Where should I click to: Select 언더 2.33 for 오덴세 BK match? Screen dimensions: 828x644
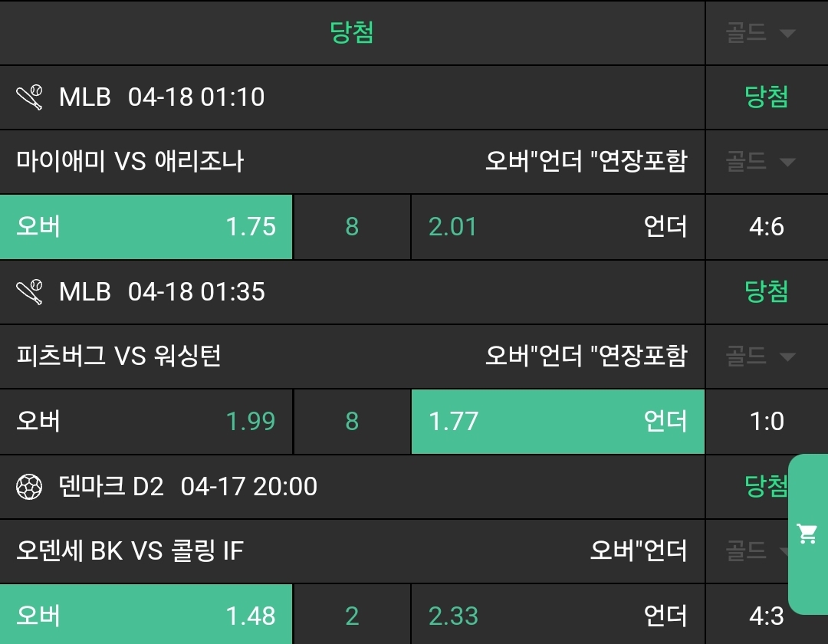(557, 616)
